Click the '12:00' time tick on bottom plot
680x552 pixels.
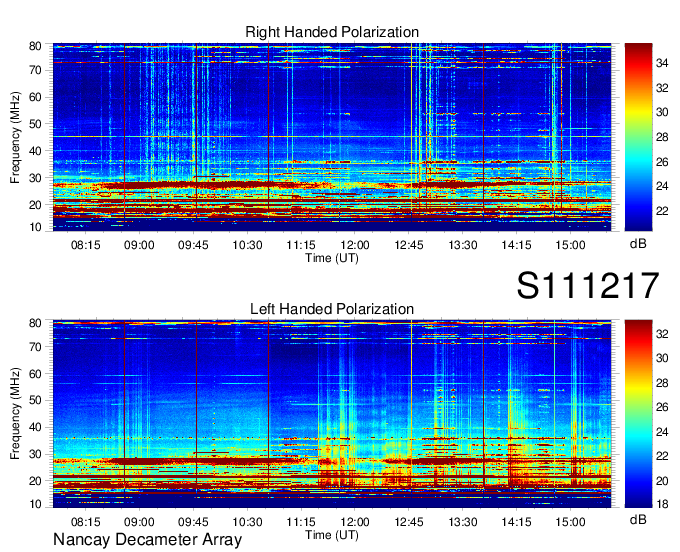tap(355, 522)
